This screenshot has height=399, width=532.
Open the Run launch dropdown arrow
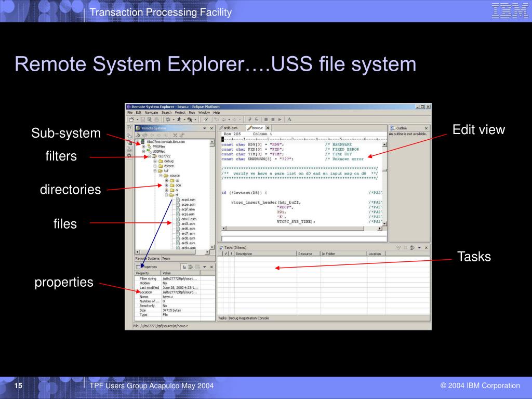coord(184,119)
